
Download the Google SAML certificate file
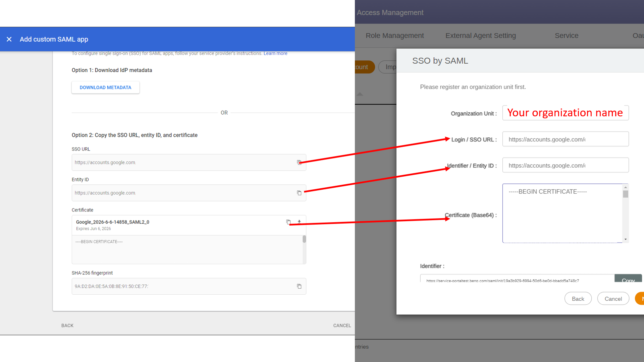tap(299, 222)
